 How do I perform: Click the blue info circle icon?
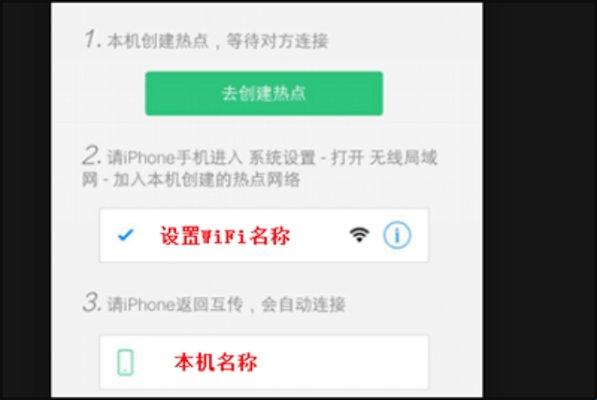[x=397, y=235]
